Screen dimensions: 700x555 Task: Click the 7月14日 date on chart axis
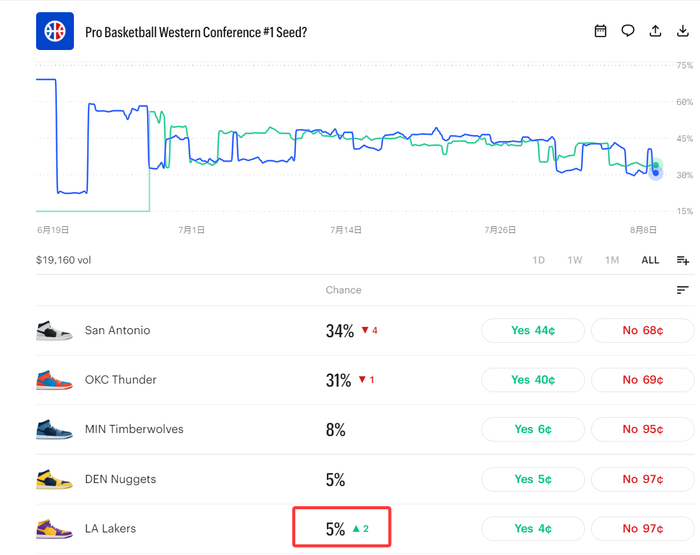pyautogui.click(x=346, y=230)
